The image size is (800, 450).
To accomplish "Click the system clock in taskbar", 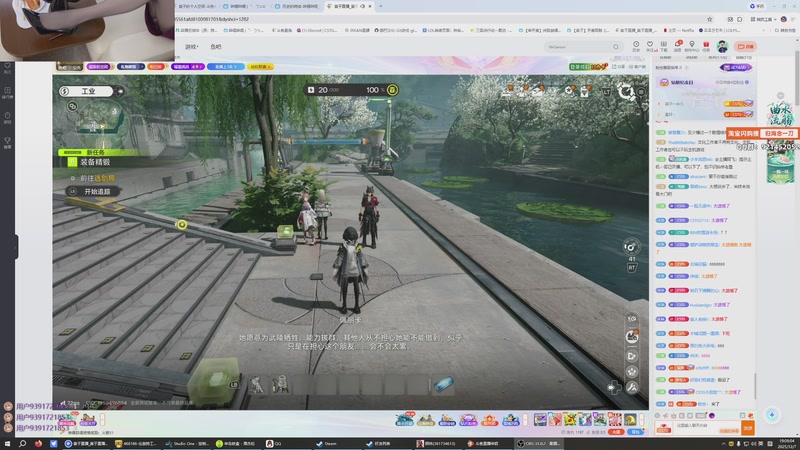I will pyautogui.click(x=786, y=444).
